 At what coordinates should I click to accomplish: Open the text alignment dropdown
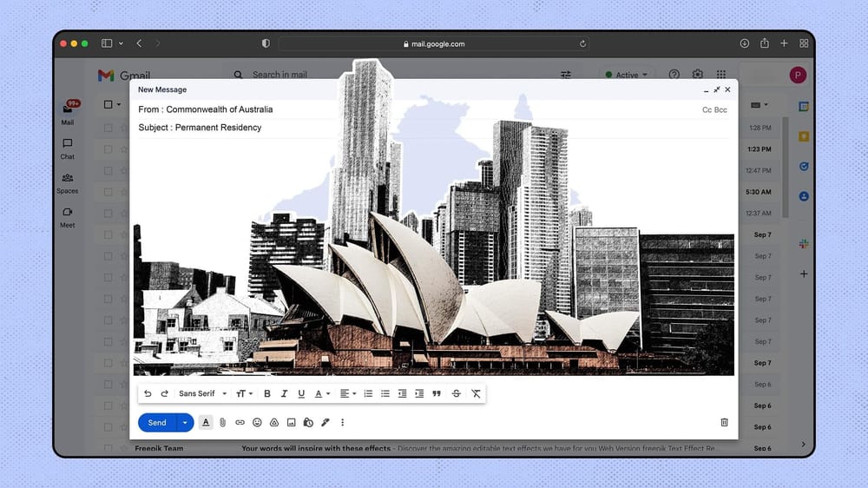[347, 394]
